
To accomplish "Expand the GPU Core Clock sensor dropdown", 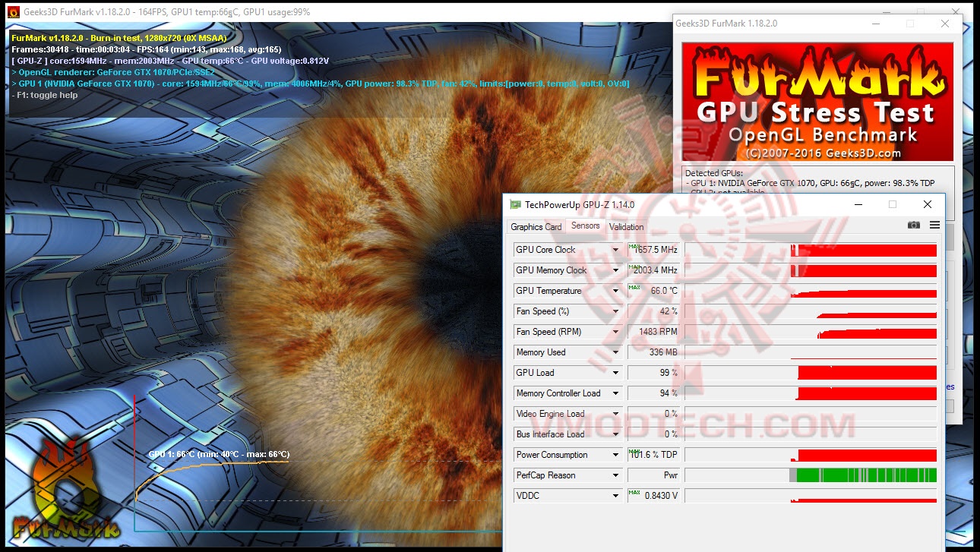I will click(616, 250).
